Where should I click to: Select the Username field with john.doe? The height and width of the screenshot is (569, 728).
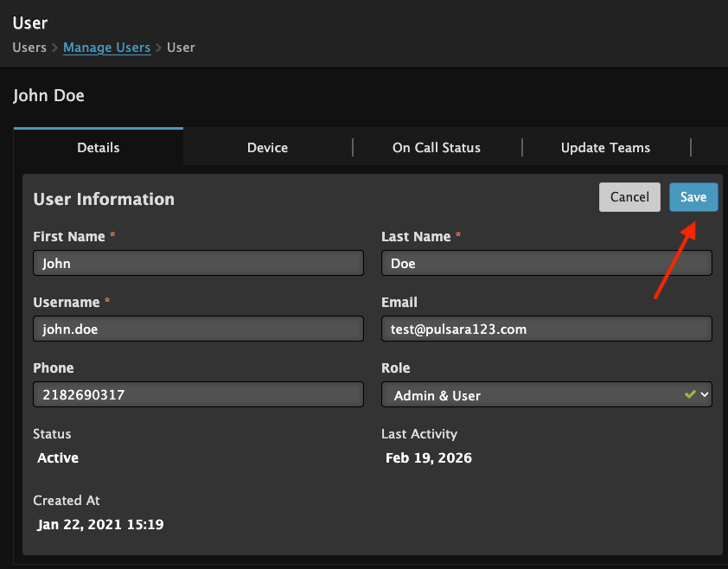coord(198,329)
